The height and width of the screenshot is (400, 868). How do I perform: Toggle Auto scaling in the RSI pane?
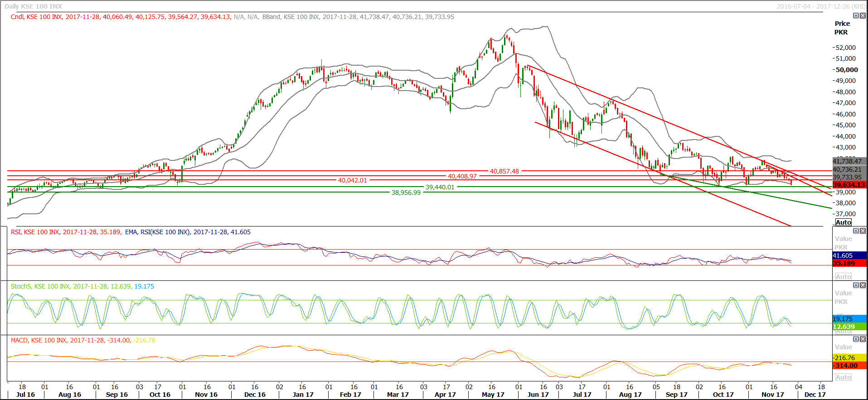tap(843, 277)
